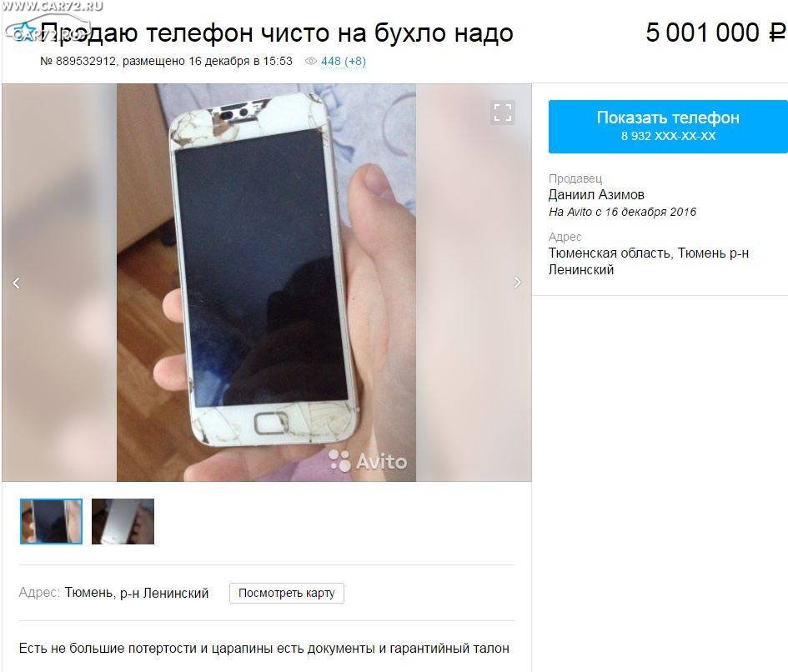The image size is (788, 672).
Task: Click the listing description text
Action: (264, 649)
